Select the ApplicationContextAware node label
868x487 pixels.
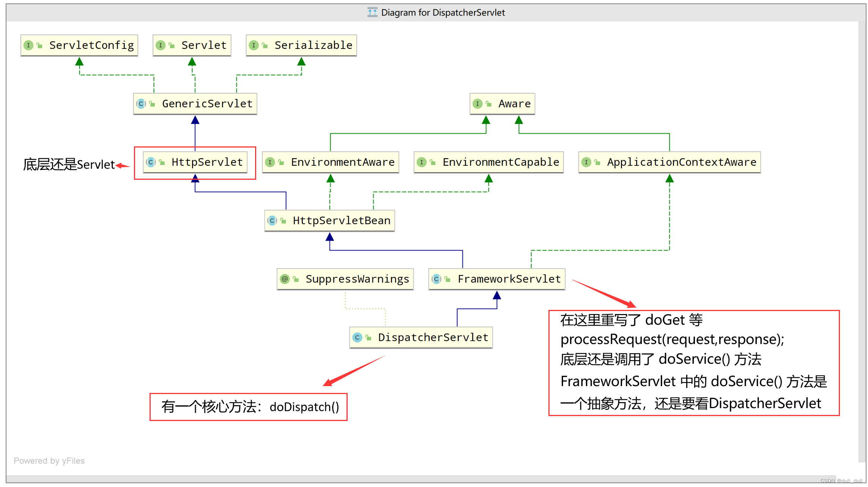coord(682,162)
